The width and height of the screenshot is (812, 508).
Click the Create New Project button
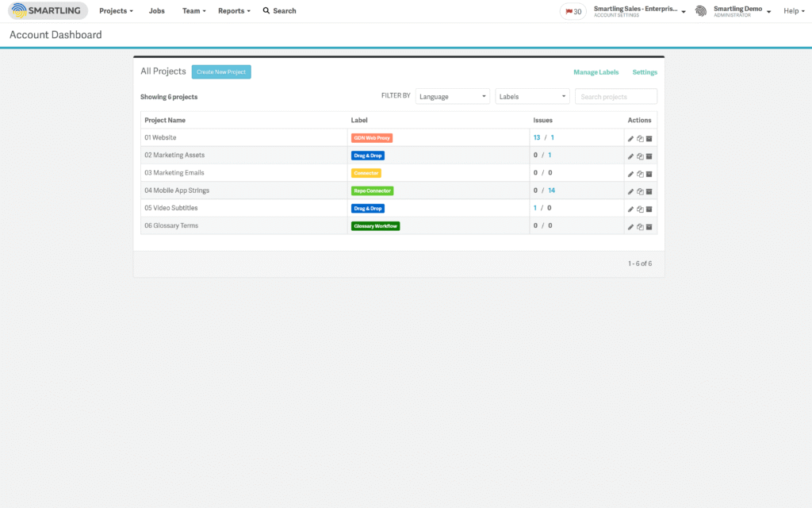[x=221, y=71]
